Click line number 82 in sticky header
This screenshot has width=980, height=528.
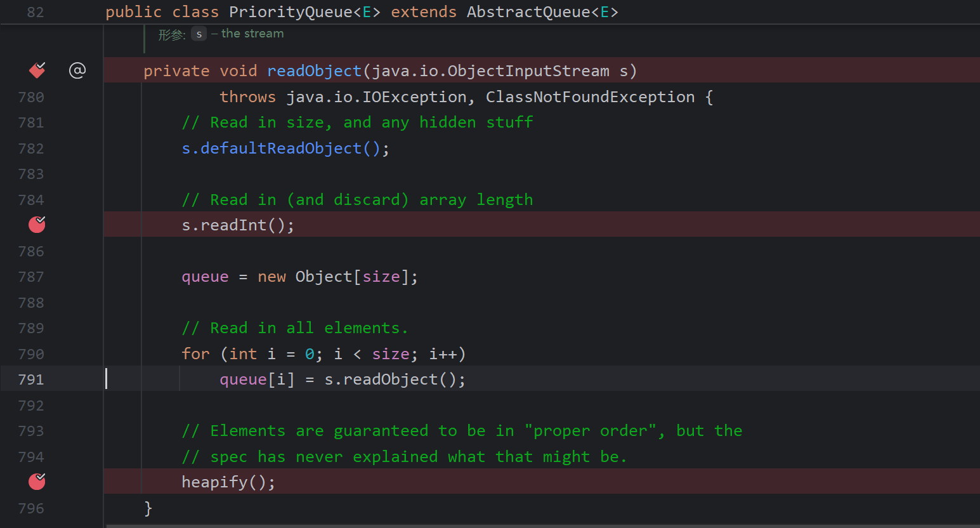(x=36, y=12)
